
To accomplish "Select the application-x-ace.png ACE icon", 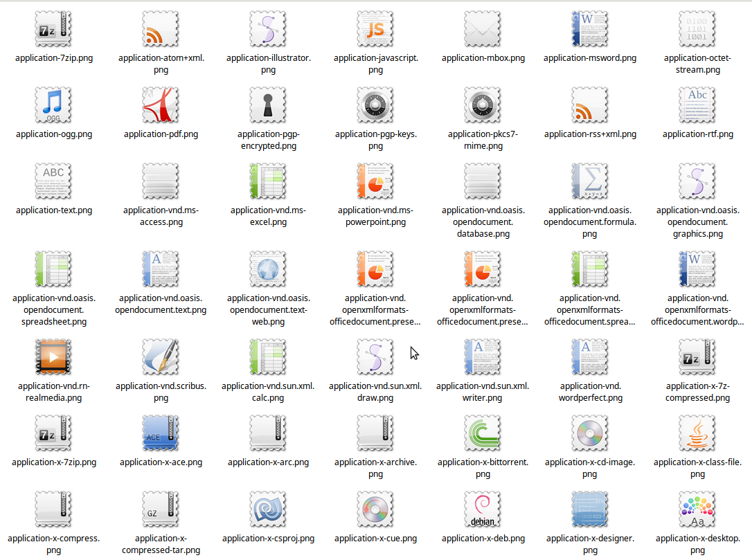I will (x=161, y=433).
